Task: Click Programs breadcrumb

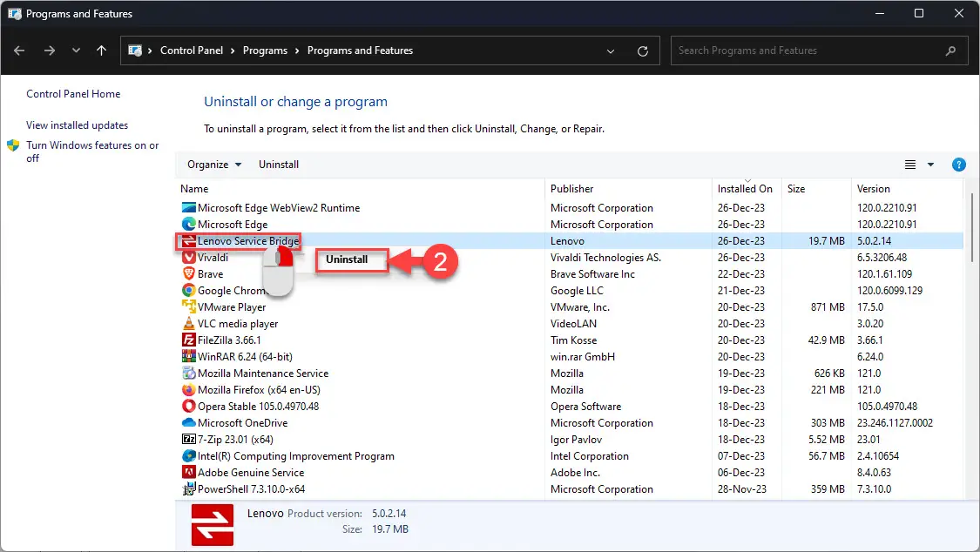Action: [265, 50]
